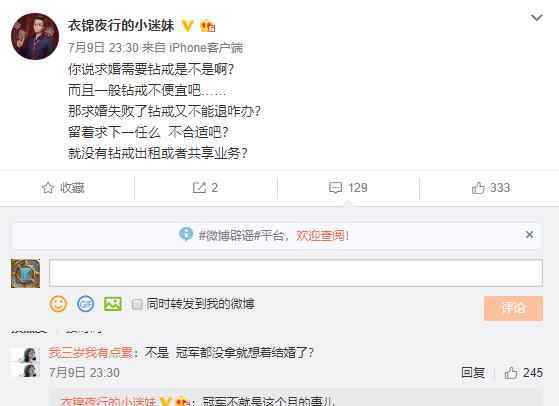The width and height of the screenshot is (559, 406).
Task: Reply to 我三岁我有点寡's comment via 回复
Action: [x=473, y=372]
